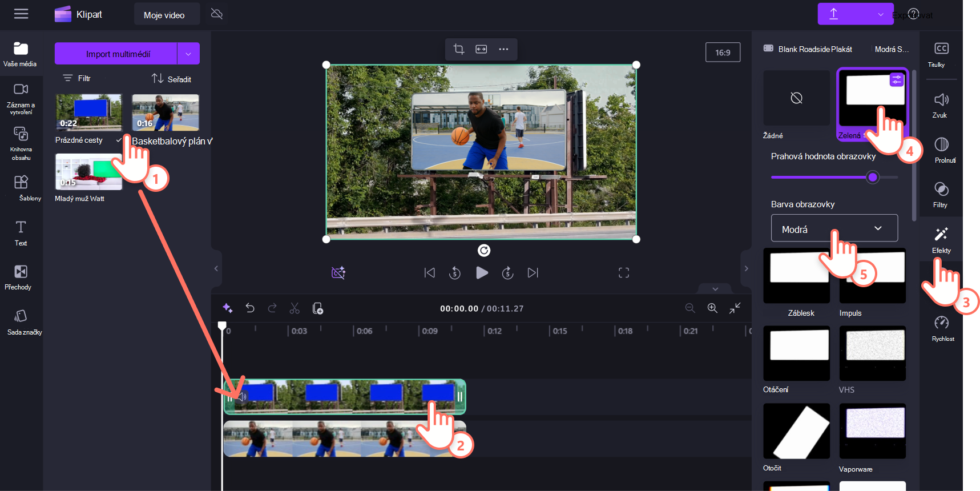Mute audio on green-screen clip
The width and height of the screenshot is (980, 491).
[243, 396]
